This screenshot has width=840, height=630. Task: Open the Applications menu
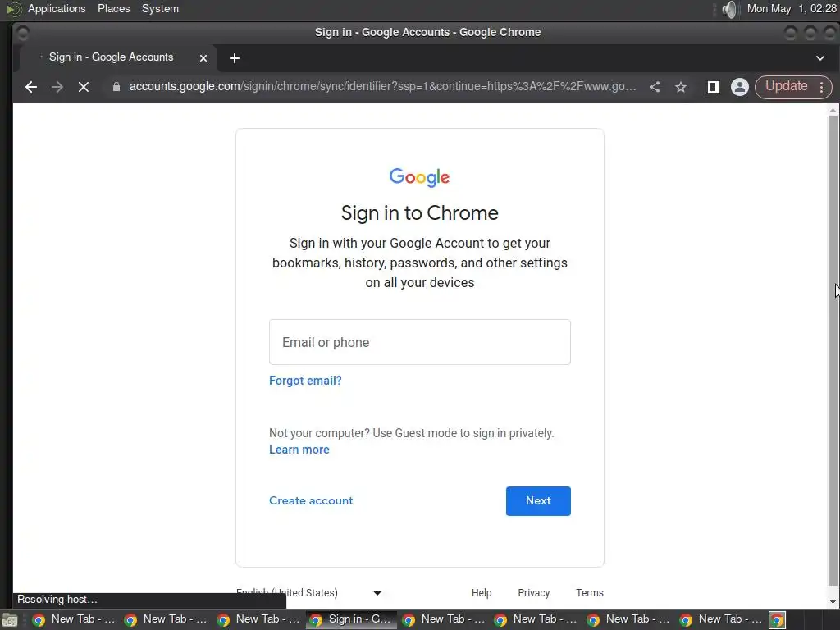57,8
